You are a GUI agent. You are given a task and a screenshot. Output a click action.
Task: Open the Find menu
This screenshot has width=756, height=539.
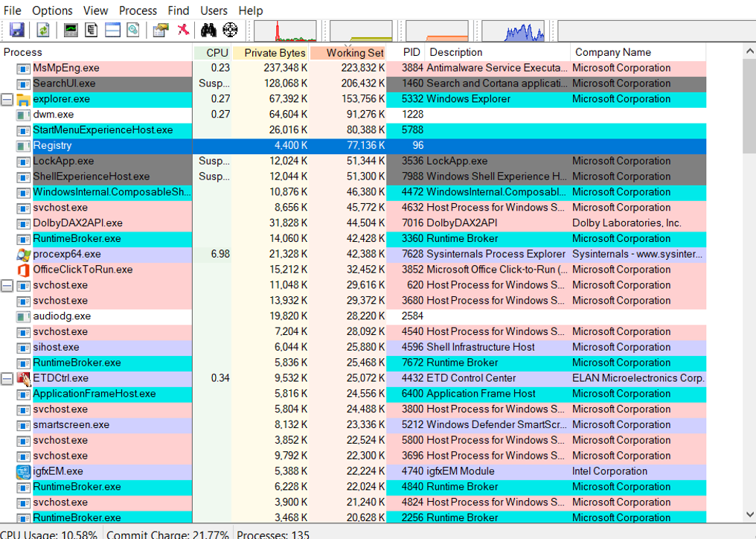tap(179, 10)
